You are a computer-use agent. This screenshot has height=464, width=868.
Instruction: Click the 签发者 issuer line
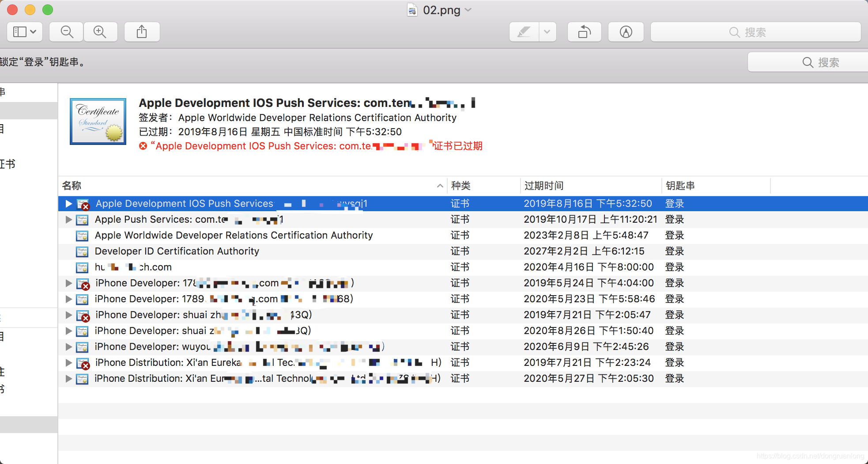click(x=298, y=118)
